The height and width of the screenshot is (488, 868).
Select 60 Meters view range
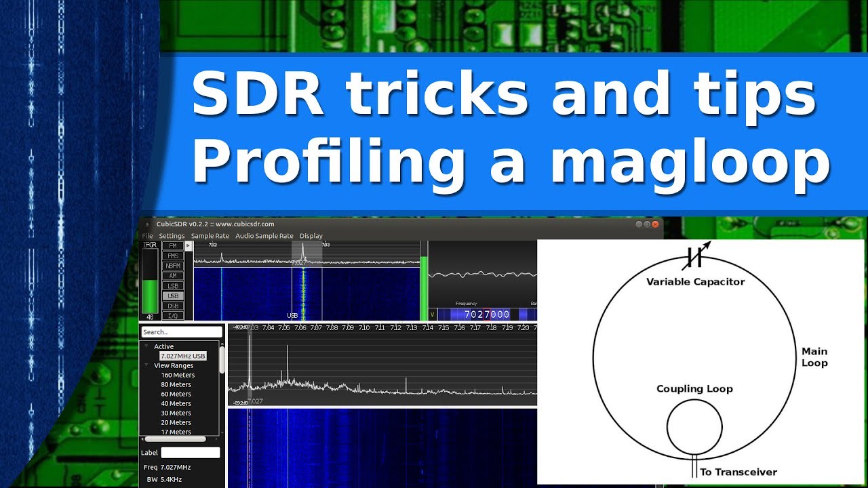click(x=176, y=394)
